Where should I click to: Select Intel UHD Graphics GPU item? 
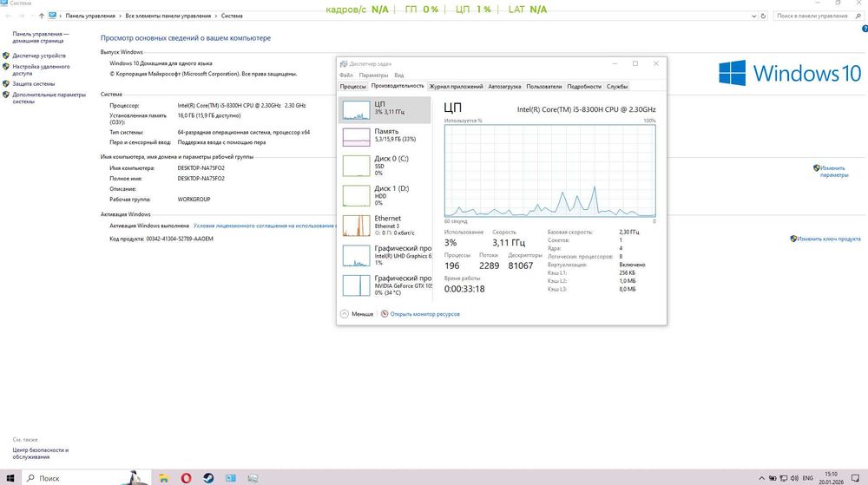click(385, 255)
